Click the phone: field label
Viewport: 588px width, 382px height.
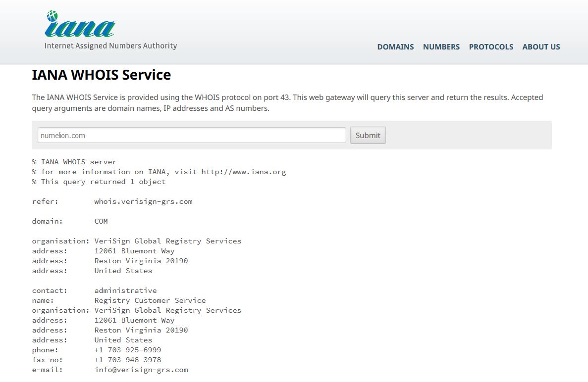[x=45, y=350]
